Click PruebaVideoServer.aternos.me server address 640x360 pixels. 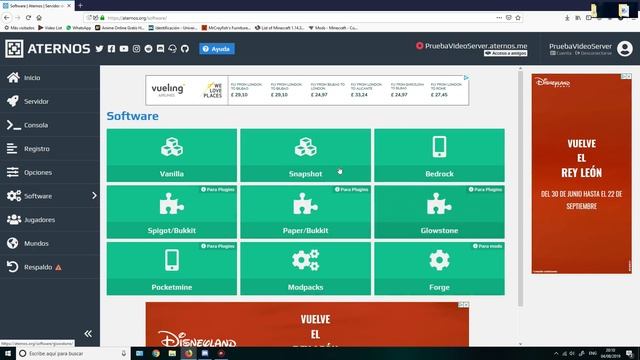tap(476, 46)
